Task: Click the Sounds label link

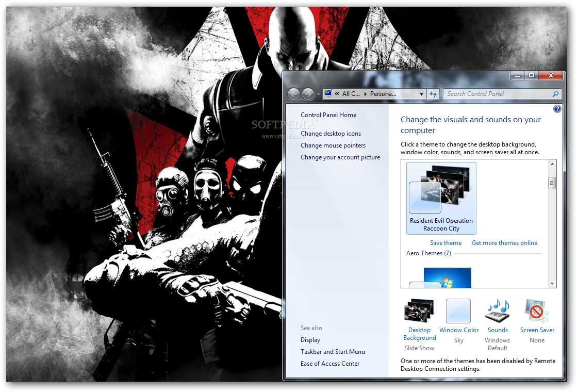Action: [498, 330]
